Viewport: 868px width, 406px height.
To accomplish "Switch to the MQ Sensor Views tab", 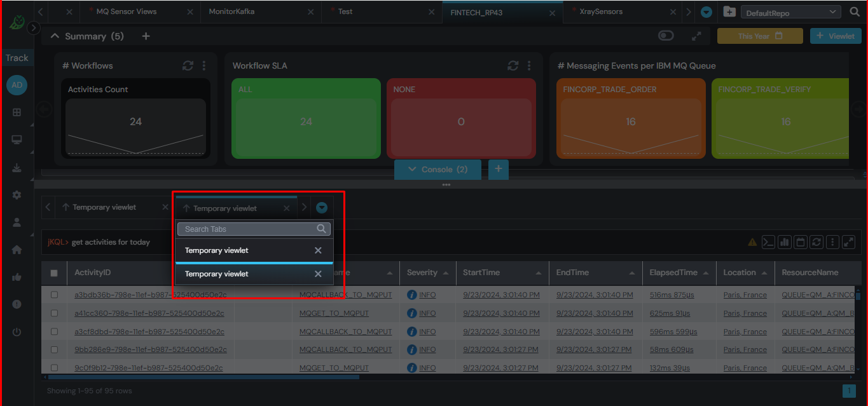I will [126, 11].
